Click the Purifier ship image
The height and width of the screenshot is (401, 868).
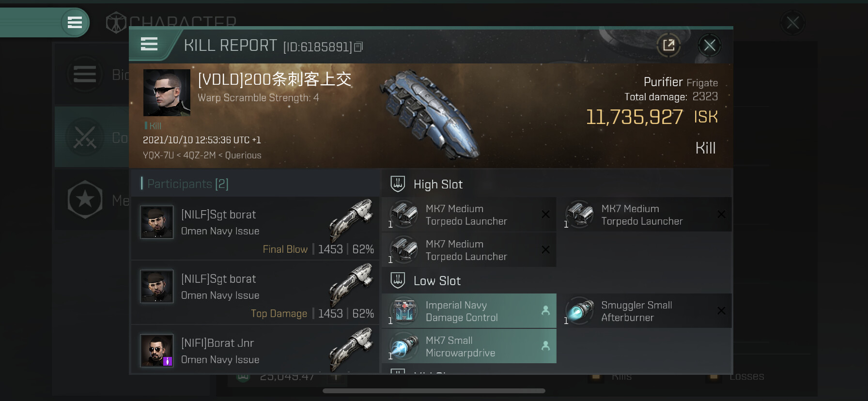[429, 115]
